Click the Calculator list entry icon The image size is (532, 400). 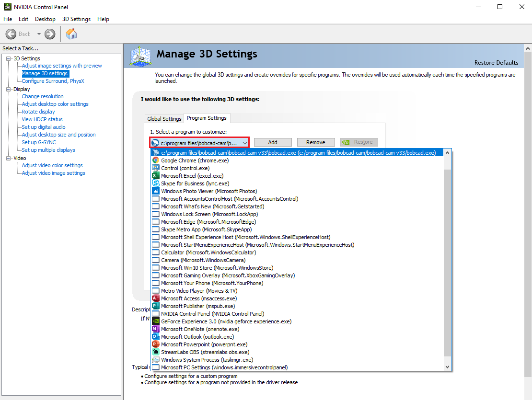[x=155, y=252]
